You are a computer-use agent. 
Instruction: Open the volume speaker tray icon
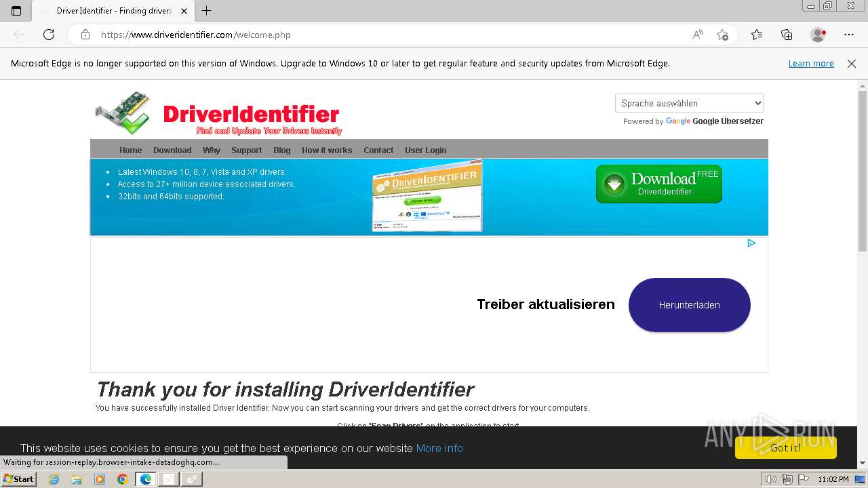(770, 479)
